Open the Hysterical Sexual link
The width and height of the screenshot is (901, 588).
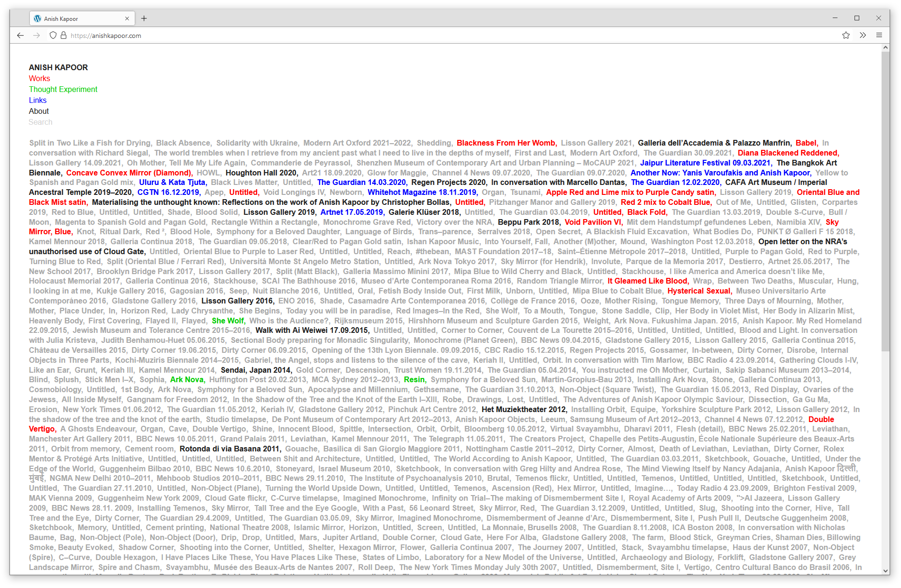699,291
